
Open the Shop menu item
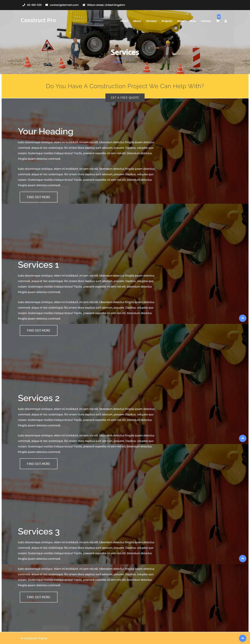(x=193, y=21)
